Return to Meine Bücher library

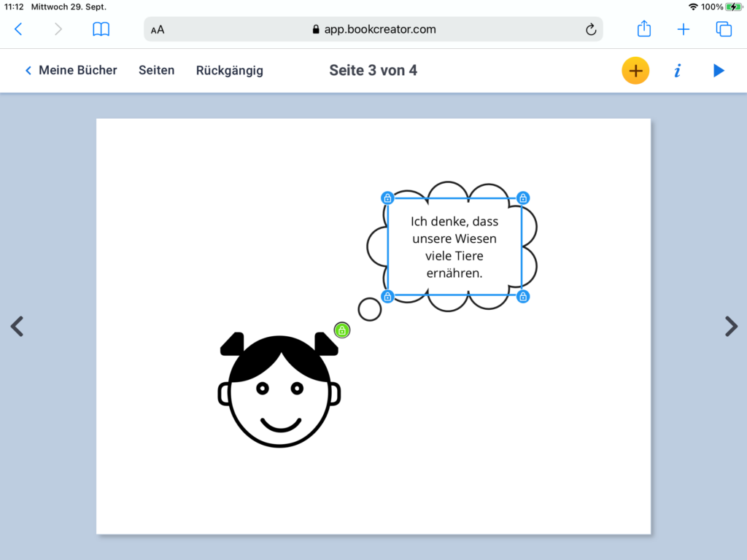coord(71,71)
